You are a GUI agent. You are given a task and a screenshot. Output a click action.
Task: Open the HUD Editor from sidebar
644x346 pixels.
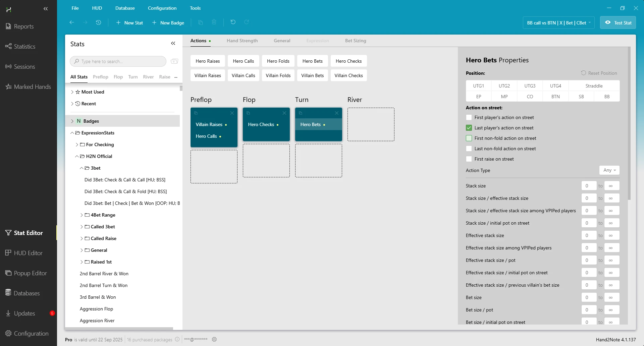point(28,253)
